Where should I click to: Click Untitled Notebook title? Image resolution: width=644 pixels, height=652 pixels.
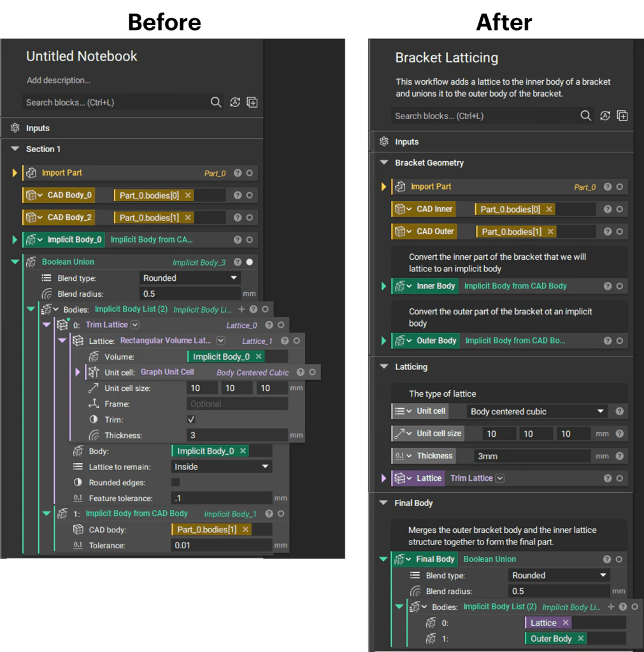point(82,56)
